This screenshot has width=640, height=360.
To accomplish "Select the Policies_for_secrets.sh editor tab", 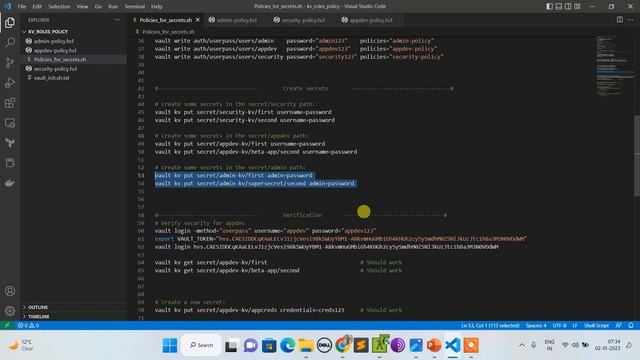I will pyautogui.click(x=165, y=20).
